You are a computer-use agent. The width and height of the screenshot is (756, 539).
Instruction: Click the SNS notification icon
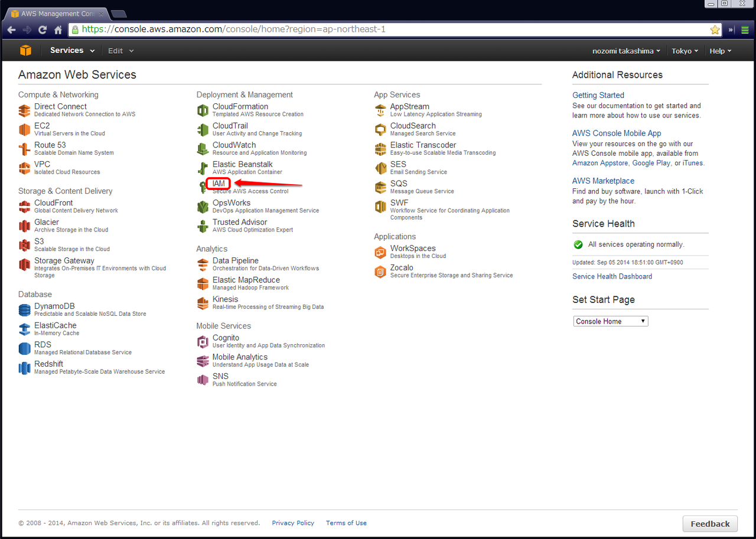pyautogui.click(x=203, y=380)
